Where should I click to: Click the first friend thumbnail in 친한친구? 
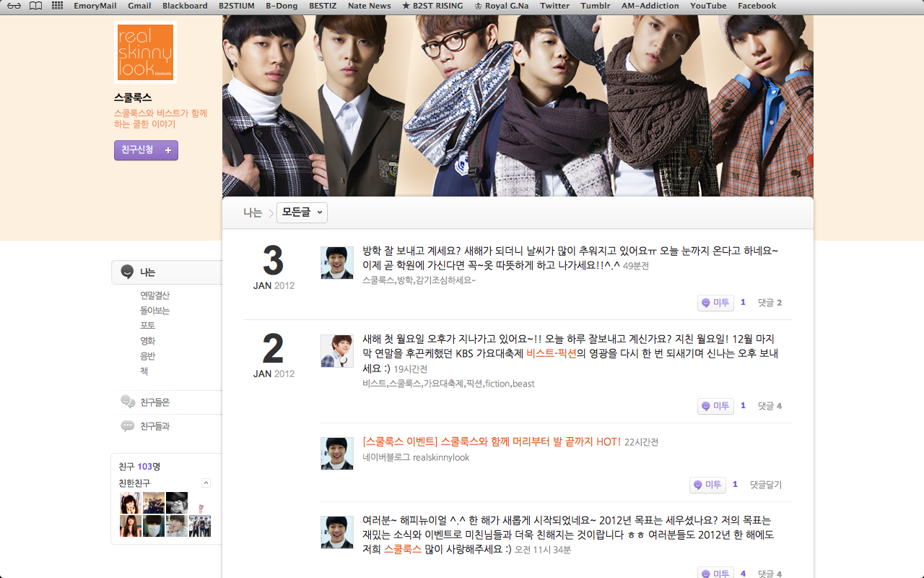click(131, 503)
